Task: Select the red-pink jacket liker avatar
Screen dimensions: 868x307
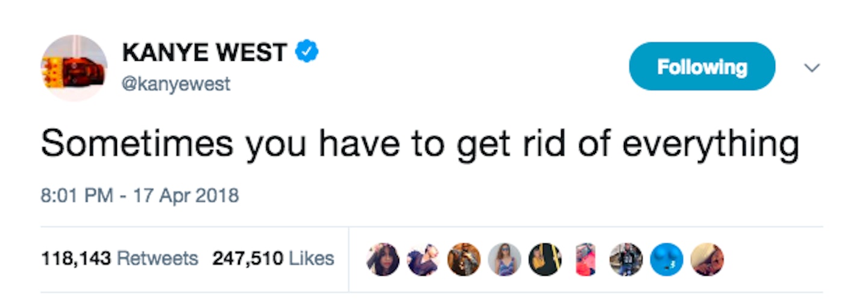Action: click(585, 259)
